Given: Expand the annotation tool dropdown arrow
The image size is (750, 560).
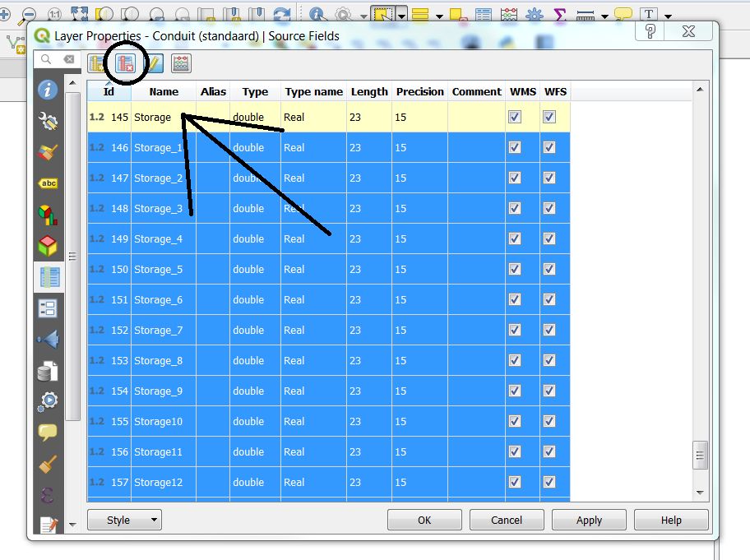Looking at the screenshot, I should point(669,16).
